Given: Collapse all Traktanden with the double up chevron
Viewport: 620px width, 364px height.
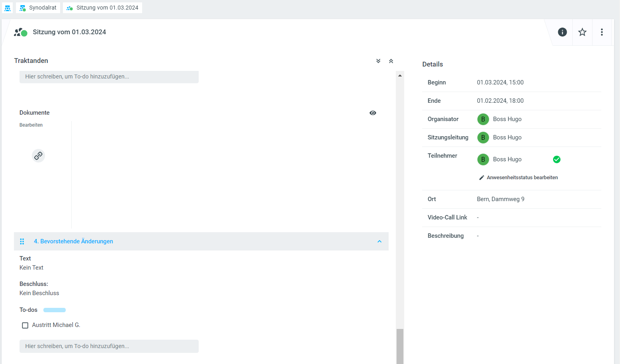Looking at the screenshot, I should [391, 61].
